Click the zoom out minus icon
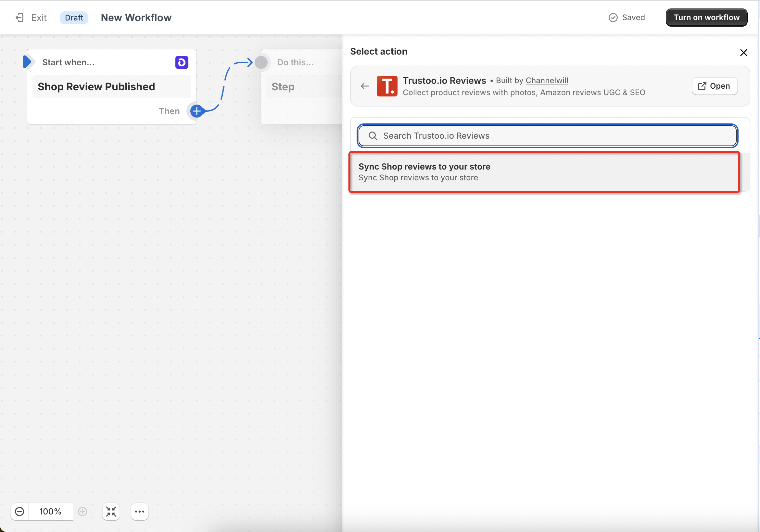 tap(19, 512)
